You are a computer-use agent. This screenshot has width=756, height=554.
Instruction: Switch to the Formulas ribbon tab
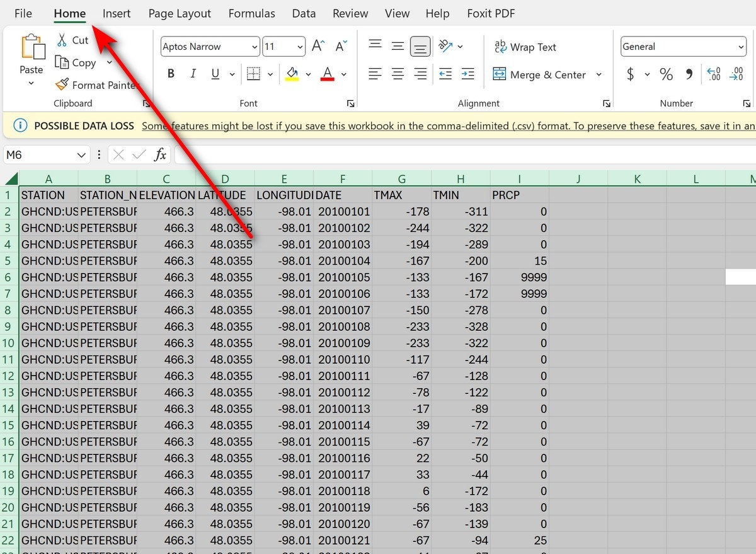pos(251,13)
